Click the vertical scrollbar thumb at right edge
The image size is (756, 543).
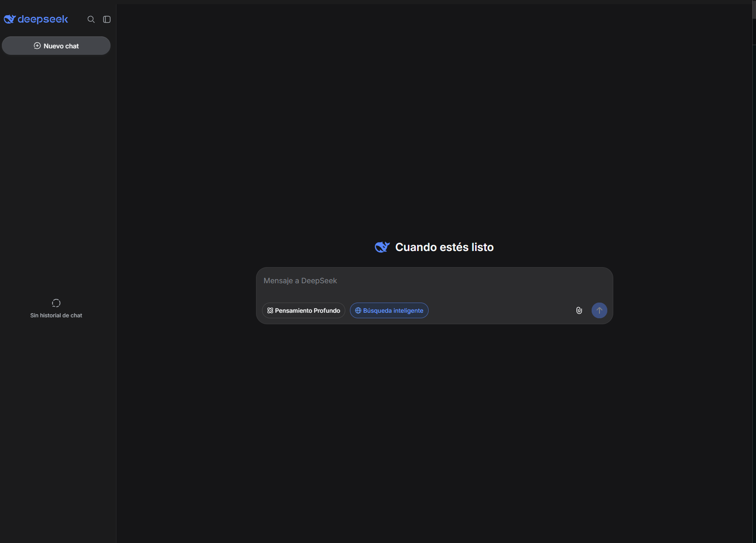tap(754, 9)
